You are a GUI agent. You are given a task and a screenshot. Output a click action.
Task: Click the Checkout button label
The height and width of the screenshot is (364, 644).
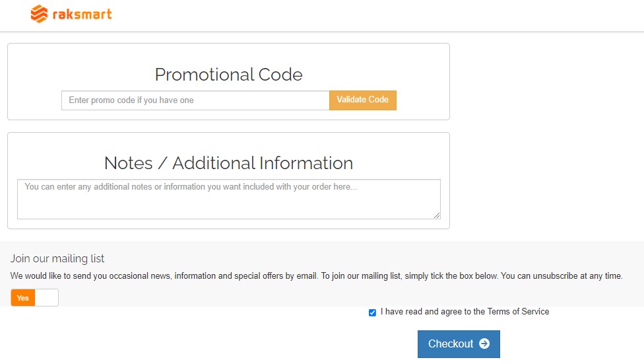tap(451, 344)
